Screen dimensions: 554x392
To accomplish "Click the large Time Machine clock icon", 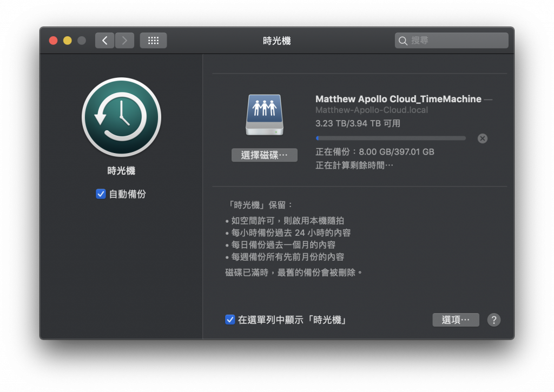I will (x=121, y=117).
